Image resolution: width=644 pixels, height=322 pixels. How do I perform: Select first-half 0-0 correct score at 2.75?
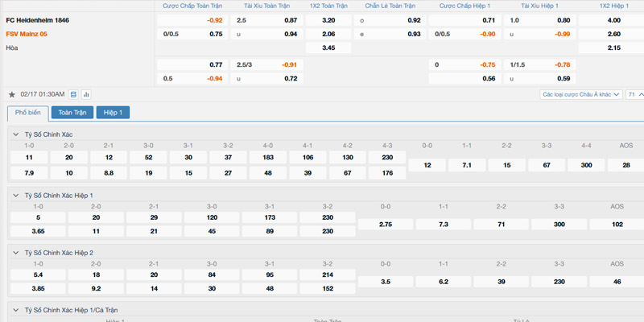tap(386, 225)
